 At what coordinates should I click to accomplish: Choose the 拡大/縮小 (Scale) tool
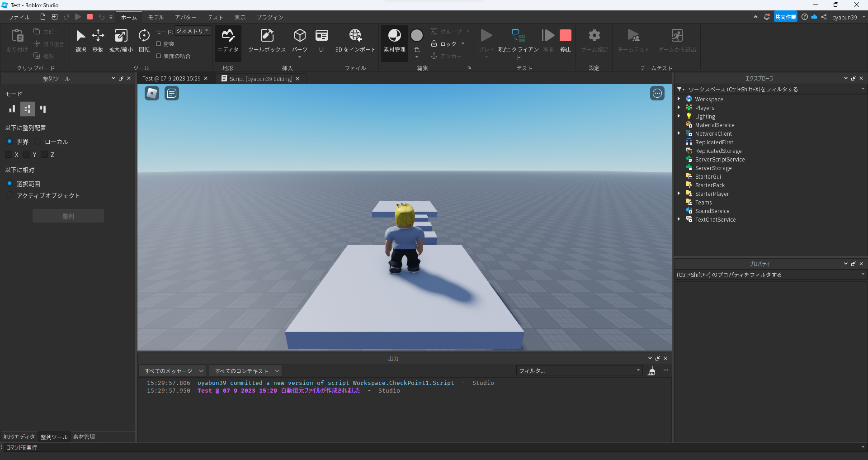(x=121, y=41)
